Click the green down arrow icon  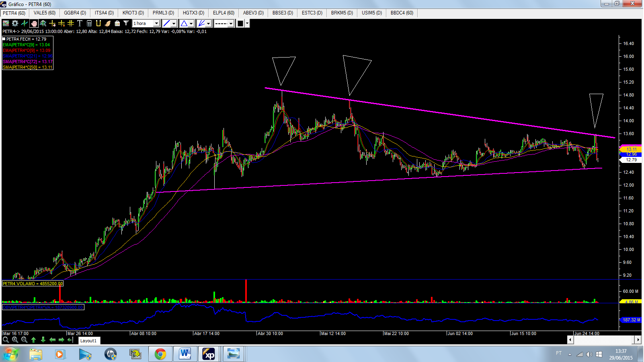pos(43,340)
